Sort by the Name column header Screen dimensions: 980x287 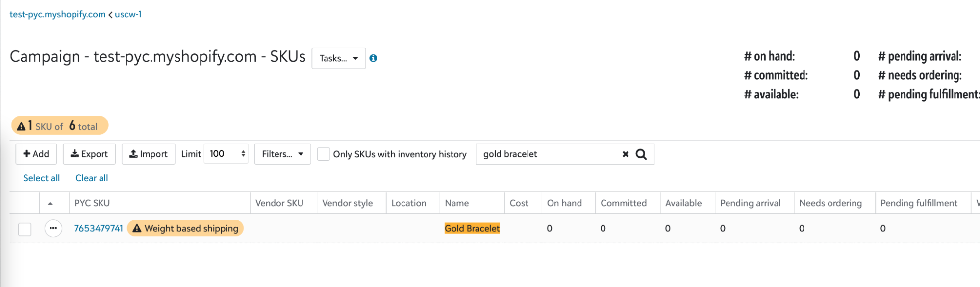coord(457,203)
